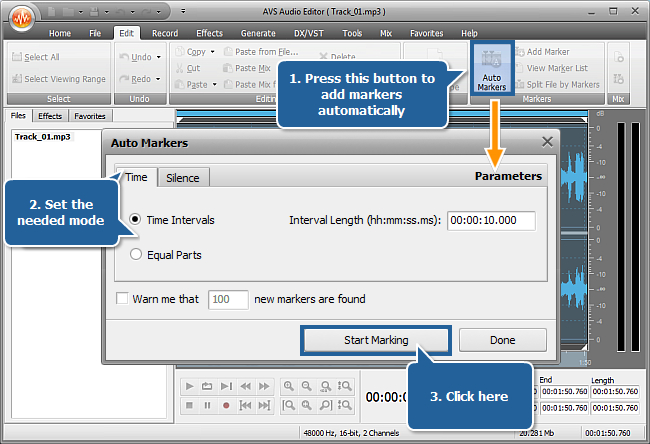Pause playback with the Pause icon
Screen dimensions: 650x444
pyautogui.click(x=207, y=405)
